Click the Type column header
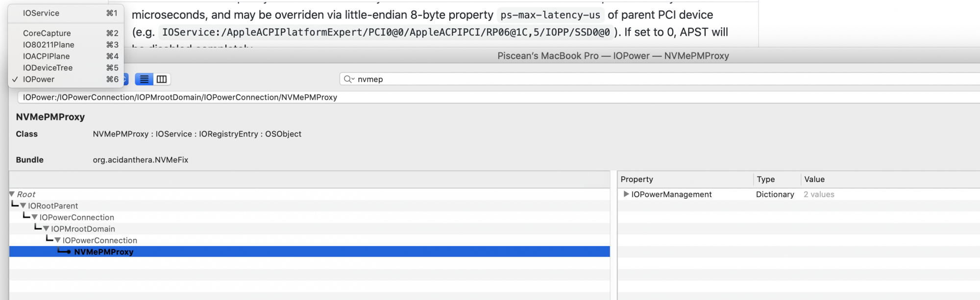980x300 pixels. (x=765, y=180)
